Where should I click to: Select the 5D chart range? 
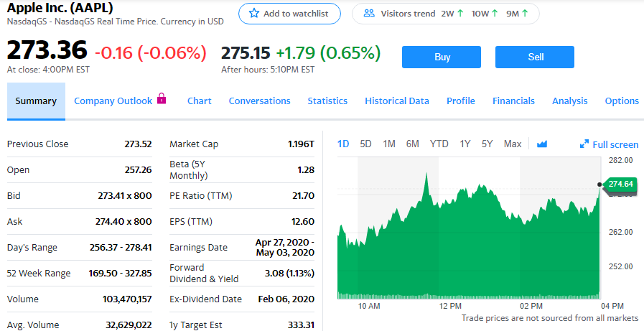(x=365, y=144)
